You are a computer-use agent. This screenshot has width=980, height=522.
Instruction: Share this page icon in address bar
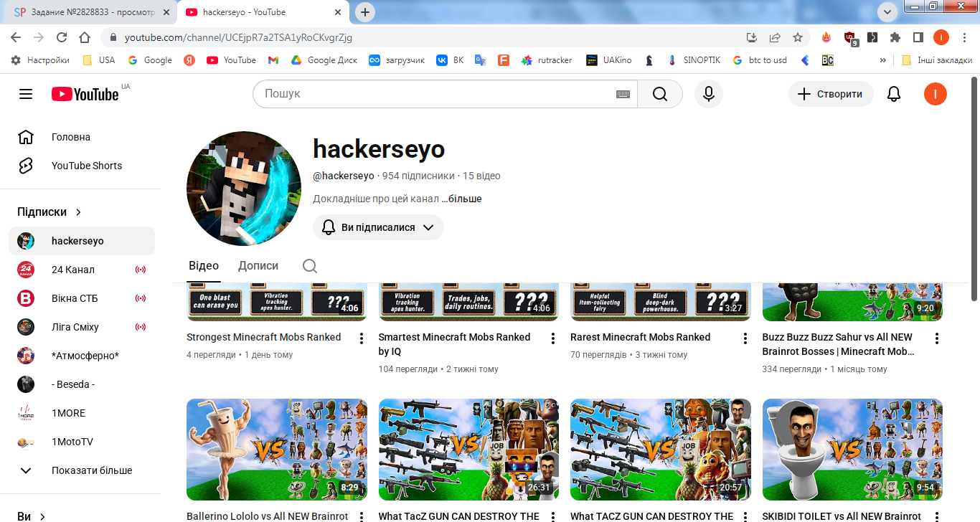775,37
